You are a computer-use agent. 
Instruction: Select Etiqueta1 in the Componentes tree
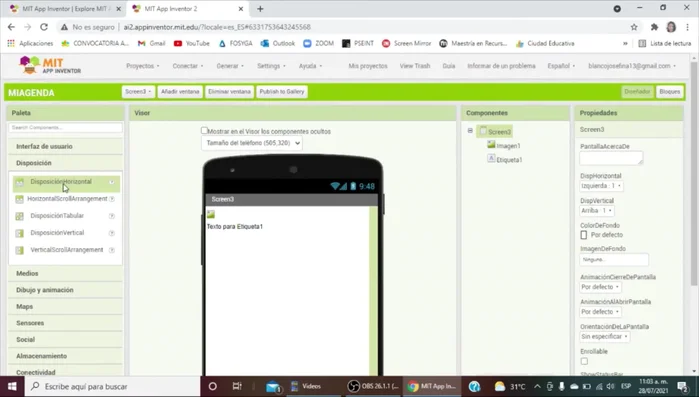(509, 160)
